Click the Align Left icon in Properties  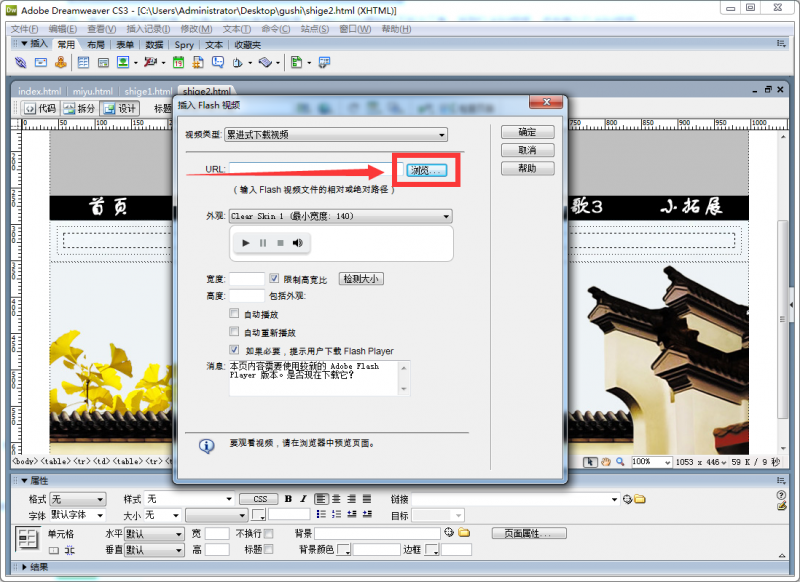pyautogui.click(x=321, y=499)
